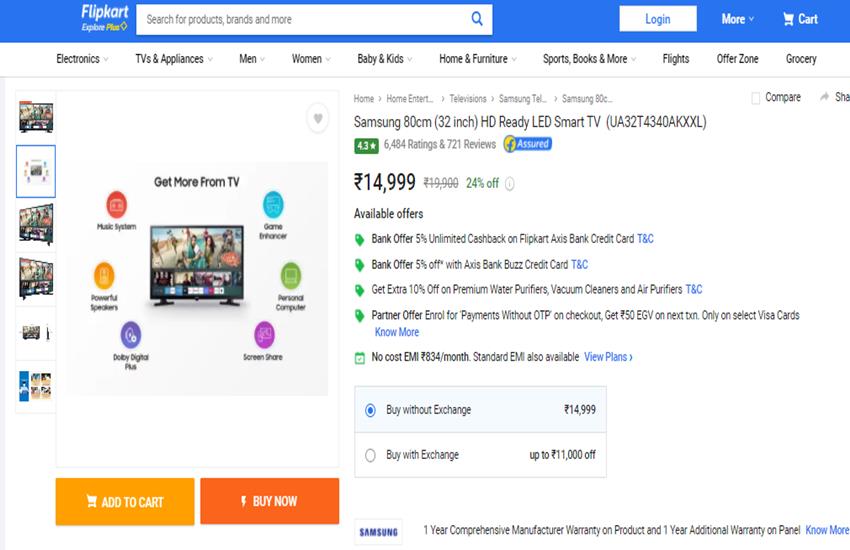Image resolution: width=850 pixels, height=550 pixels.
Task: Select Buy with Exchange option
Action: [370, 455]
